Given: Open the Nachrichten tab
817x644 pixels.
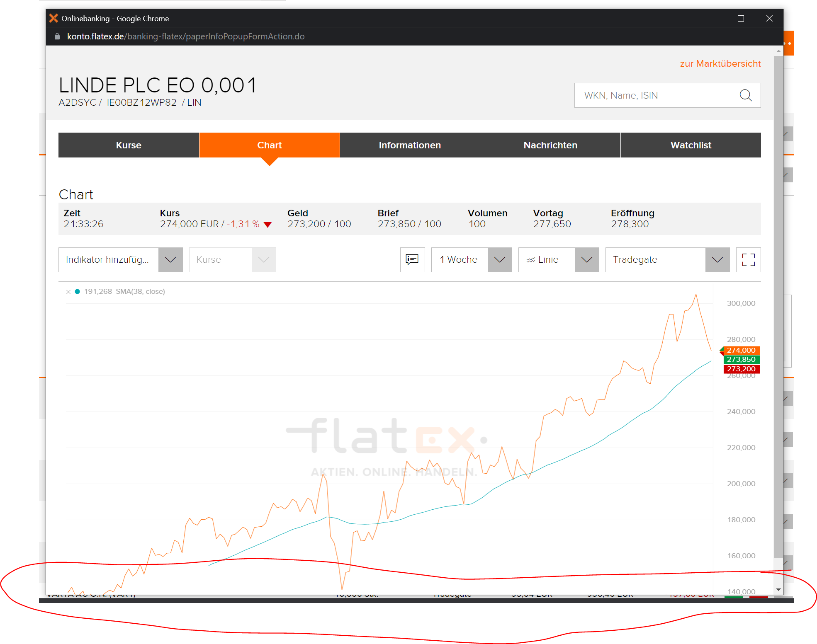Looking at the screenshot, I should pos(550,145).
